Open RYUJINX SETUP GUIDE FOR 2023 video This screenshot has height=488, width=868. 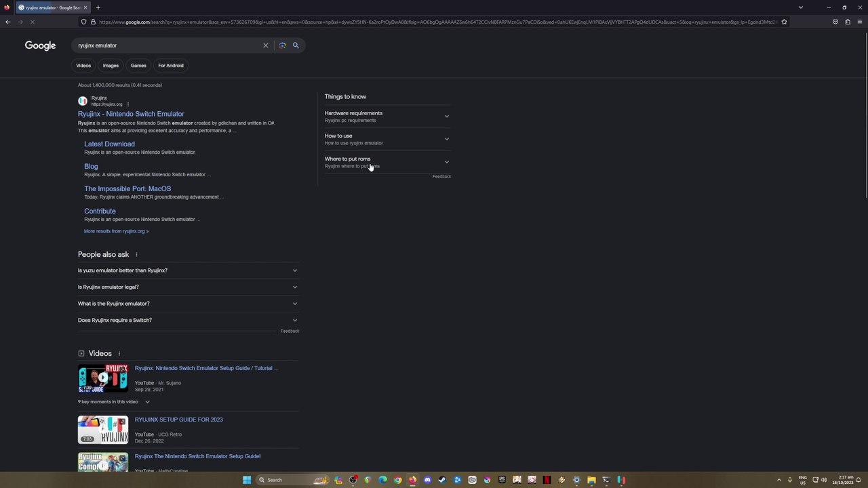click(x=179, y=420)
